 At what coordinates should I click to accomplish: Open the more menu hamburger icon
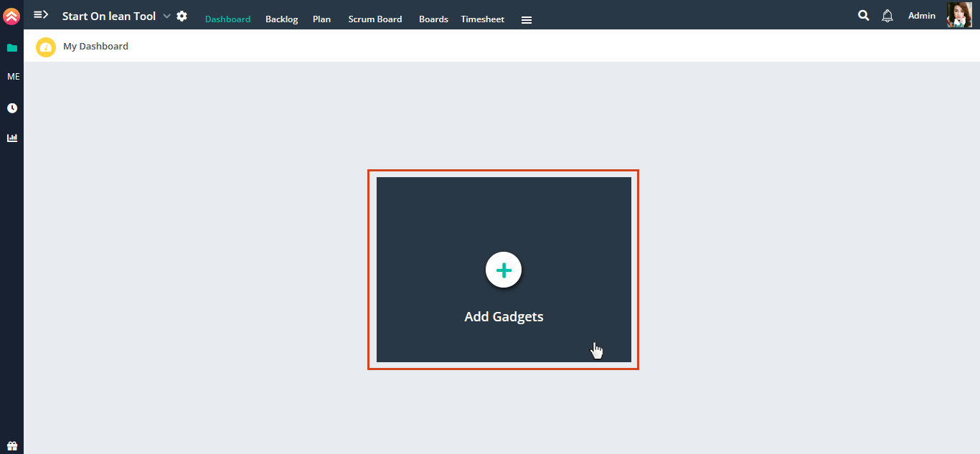click(x=527, y=20)
